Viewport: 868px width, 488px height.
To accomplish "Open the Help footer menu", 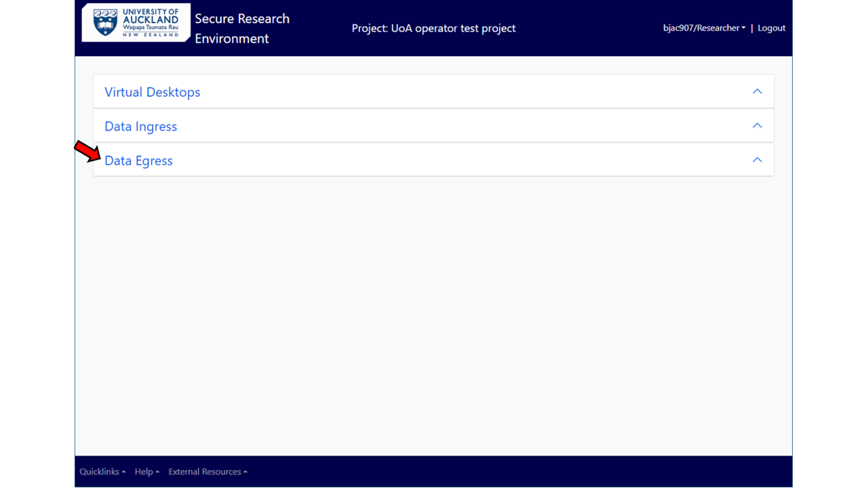I will [x=147, y=472].
